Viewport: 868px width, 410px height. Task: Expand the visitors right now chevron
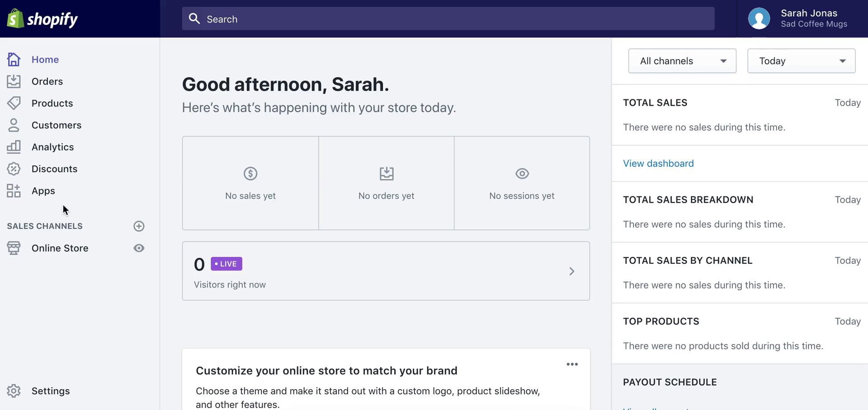coord(571,271)
